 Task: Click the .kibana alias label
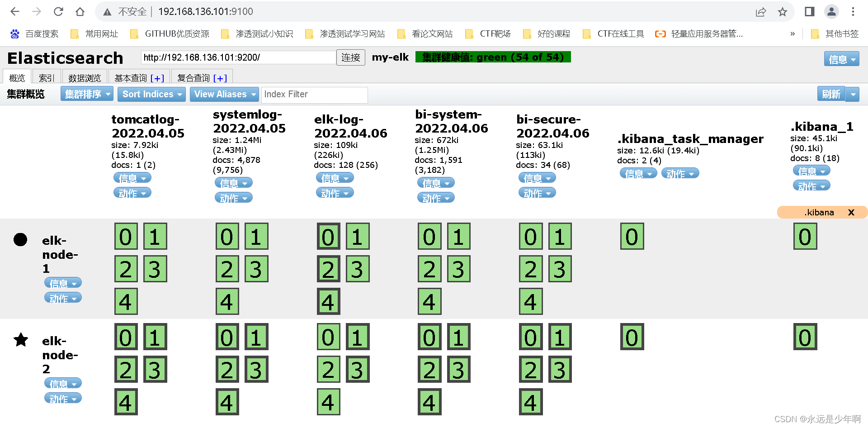(x=819, y=212)
